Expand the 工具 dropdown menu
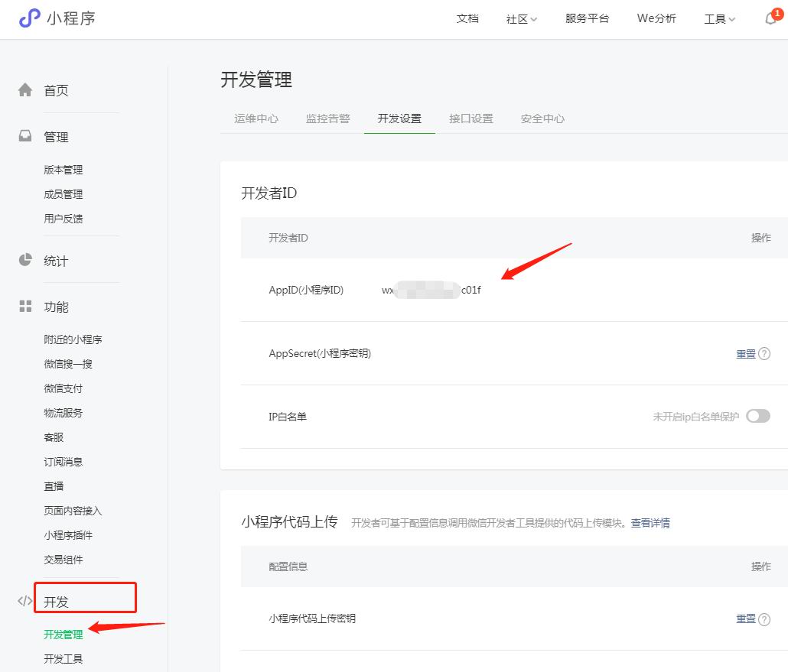 tap(719, 19)
